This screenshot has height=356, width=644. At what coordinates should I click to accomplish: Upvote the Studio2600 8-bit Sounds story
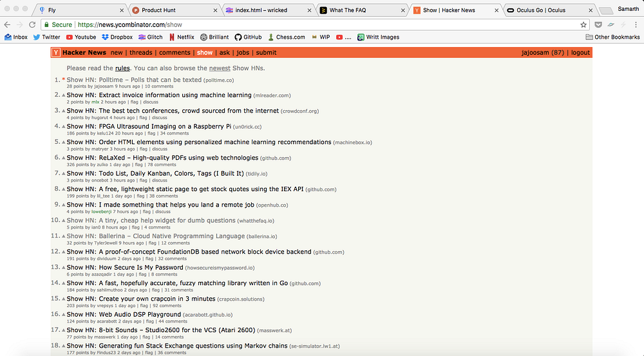64,330
